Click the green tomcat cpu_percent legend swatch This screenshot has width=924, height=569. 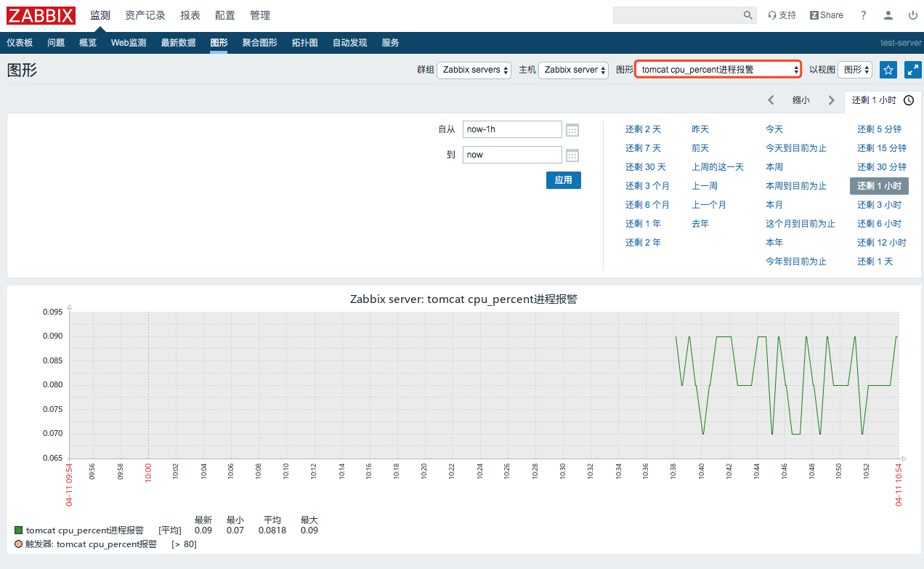pos(19,530)
